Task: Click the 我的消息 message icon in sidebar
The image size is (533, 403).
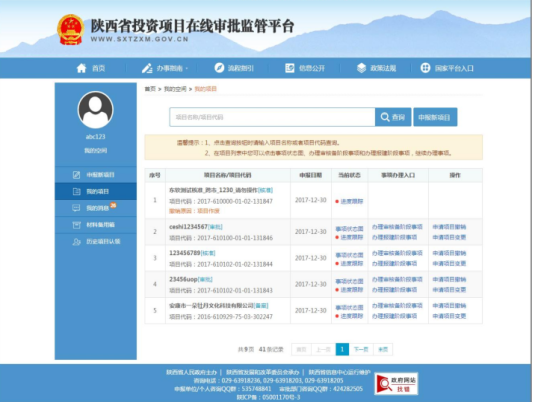Action: 76,208
